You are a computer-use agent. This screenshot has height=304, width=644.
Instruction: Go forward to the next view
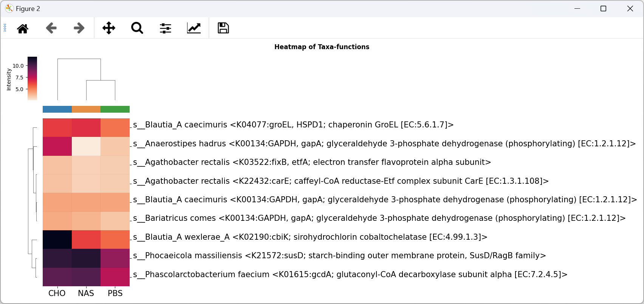tap(79, 28)
